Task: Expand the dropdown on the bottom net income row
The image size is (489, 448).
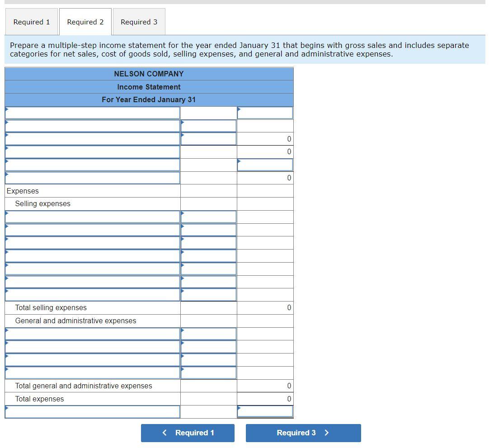Action: tap(92, 411)
